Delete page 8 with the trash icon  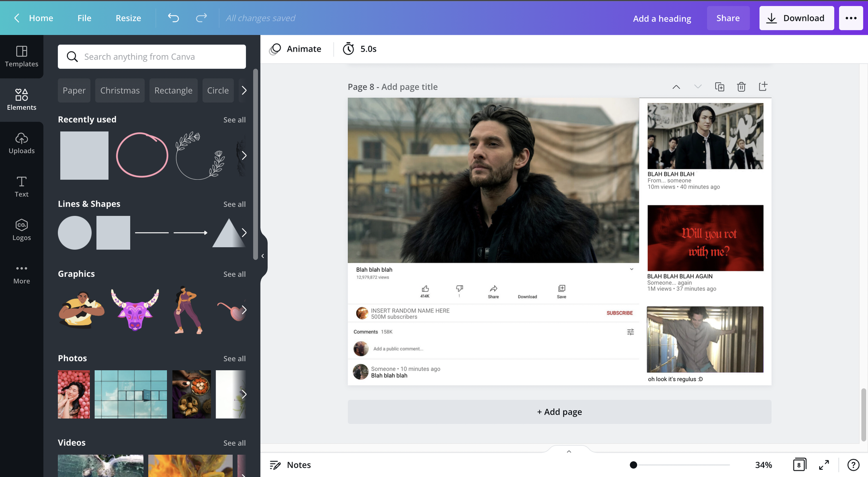tap(741, 87)
